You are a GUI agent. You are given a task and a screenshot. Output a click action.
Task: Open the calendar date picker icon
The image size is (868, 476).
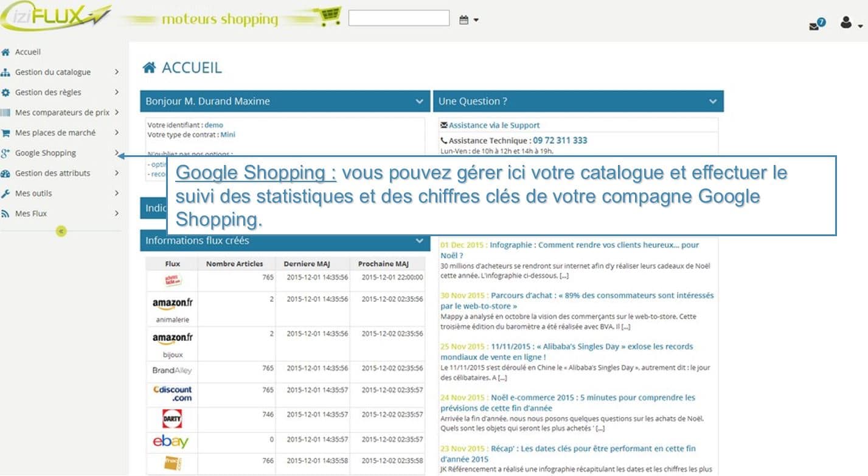pyautogui.click(x=464, y=20)
